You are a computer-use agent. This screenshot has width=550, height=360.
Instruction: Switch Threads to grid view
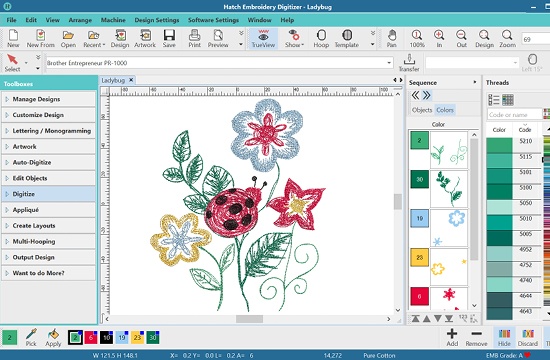508,100
